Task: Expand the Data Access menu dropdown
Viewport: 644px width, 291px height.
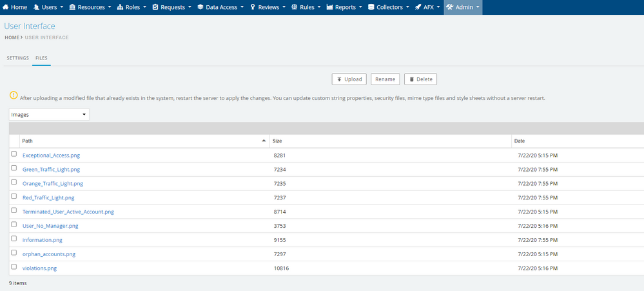Action: (220, 7)
